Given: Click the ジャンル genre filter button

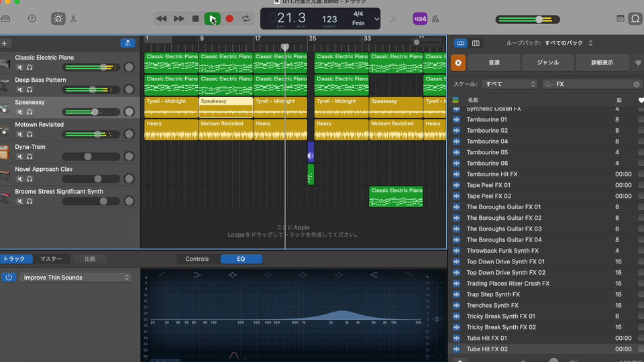Looking at the screenshot, I should click(x=548, y=63).
